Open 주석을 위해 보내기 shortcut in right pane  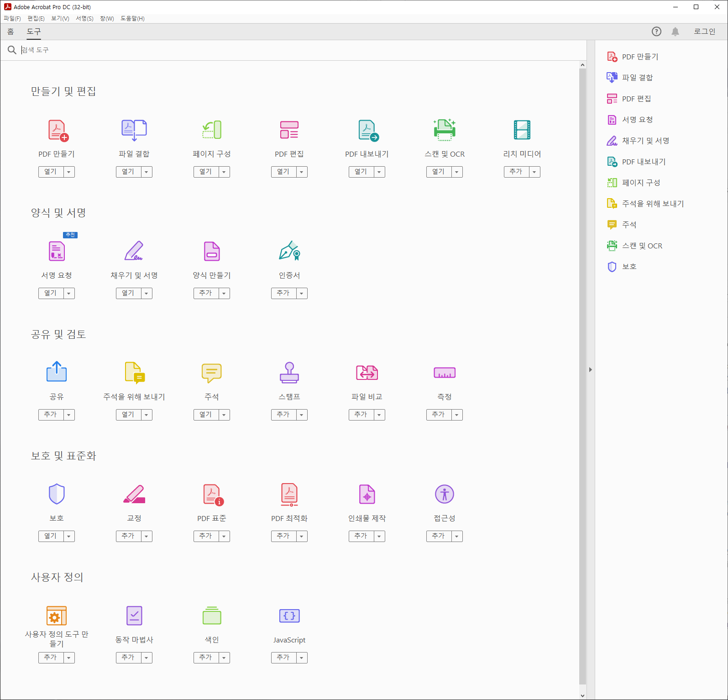pyautogui.click(x=645, y=204)
